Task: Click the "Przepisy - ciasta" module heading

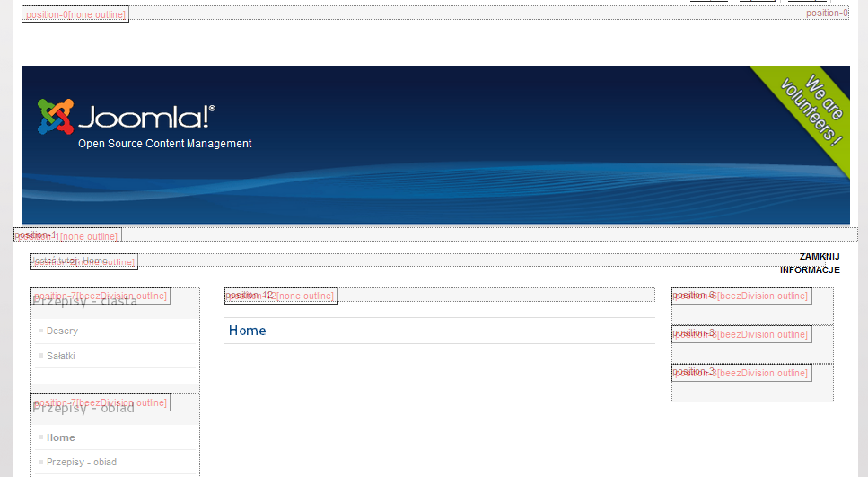Action: [84, 301]
